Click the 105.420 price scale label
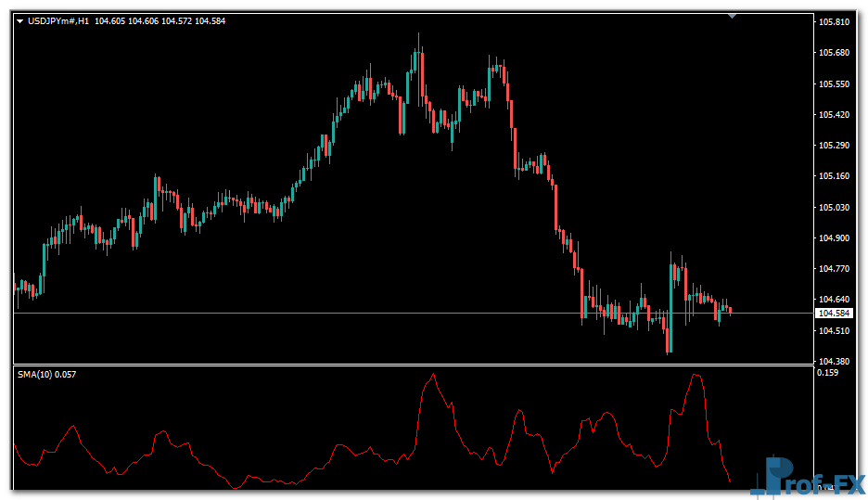The image size is (868, 500). 835,115
